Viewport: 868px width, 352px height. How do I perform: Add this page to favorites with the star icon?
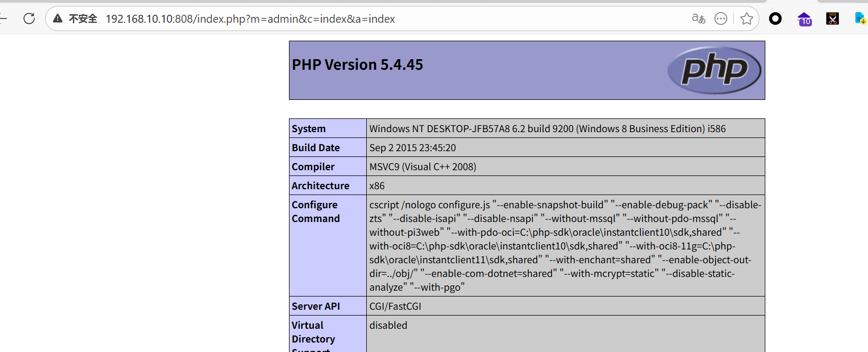coord(747,18)
